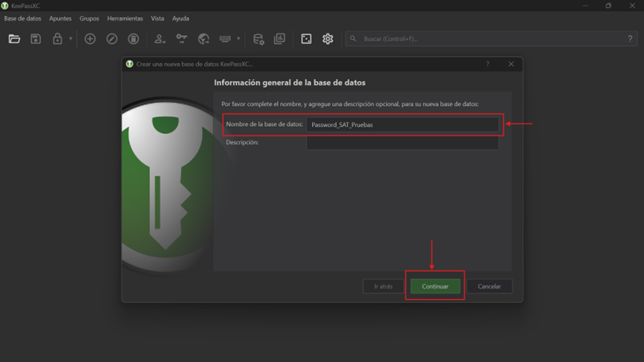
Task: Click the search help question mark
Action: point(630,39)
